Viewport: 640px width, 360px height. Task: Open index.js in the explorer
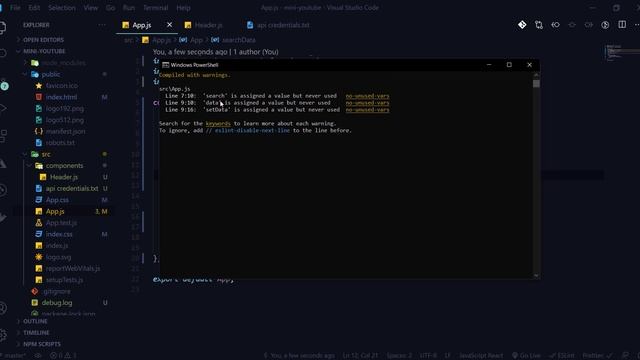click(57, 246)
